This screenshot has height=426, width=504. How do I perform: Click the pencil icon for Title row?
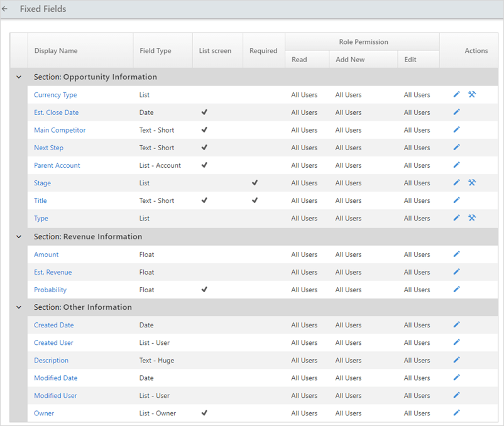[x=456, y=200]
